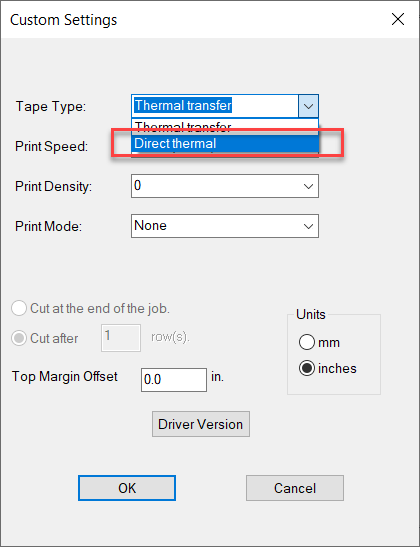Choose the Cut after radio button

pyautogui.click(x=19, y=338)
